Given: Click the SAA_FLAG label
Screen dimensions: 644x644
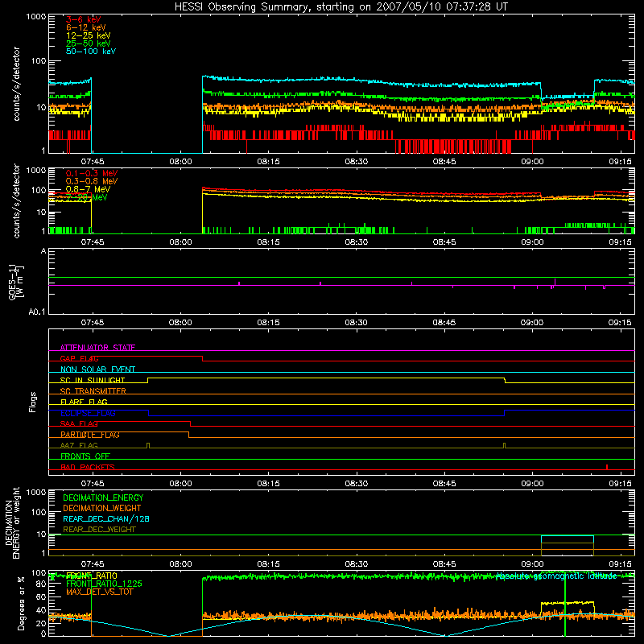Looking at the screenshot, I should coord(79,423).
